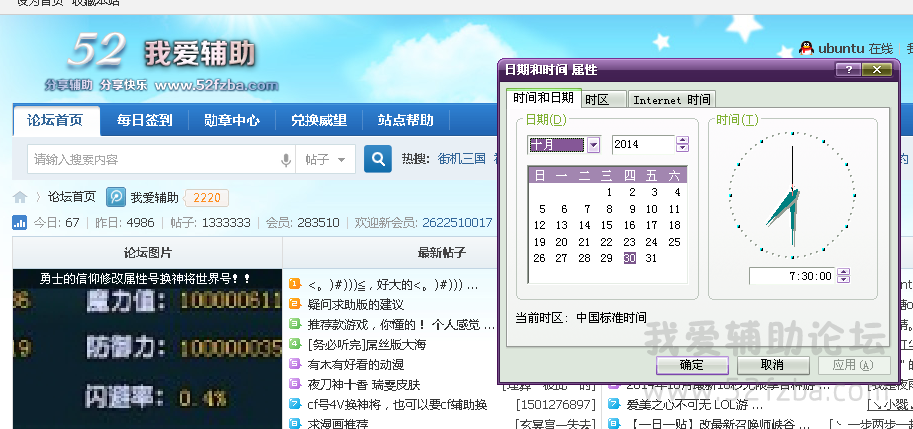Screen dimensions: 913x429
Task: Click rank 4 icon beside 屌丝版大海 post
Action: (295, 344)
